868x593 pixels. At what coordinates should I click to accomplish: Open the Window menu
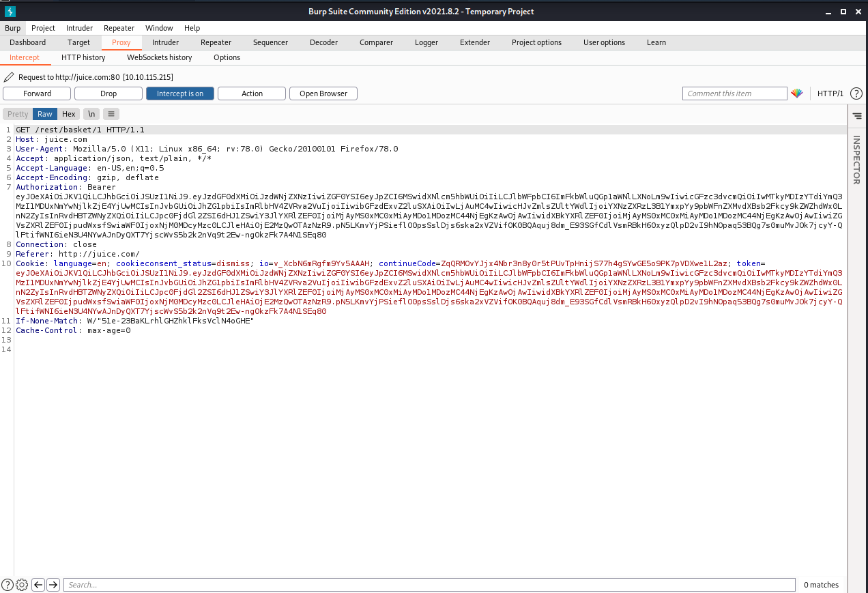(x=159, y=28)
